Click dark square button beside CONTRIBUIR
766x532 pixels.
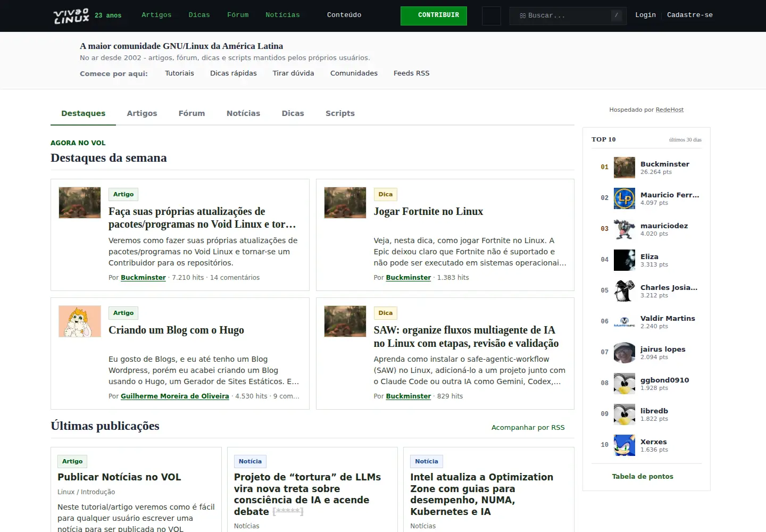(492, 16)
